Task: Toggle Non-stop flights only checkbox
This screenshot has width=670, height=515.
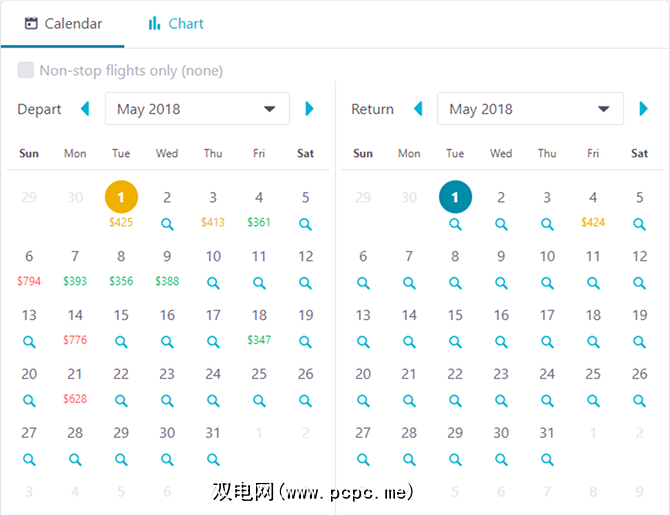Action: pyautogui.click(x=26, y=71)
